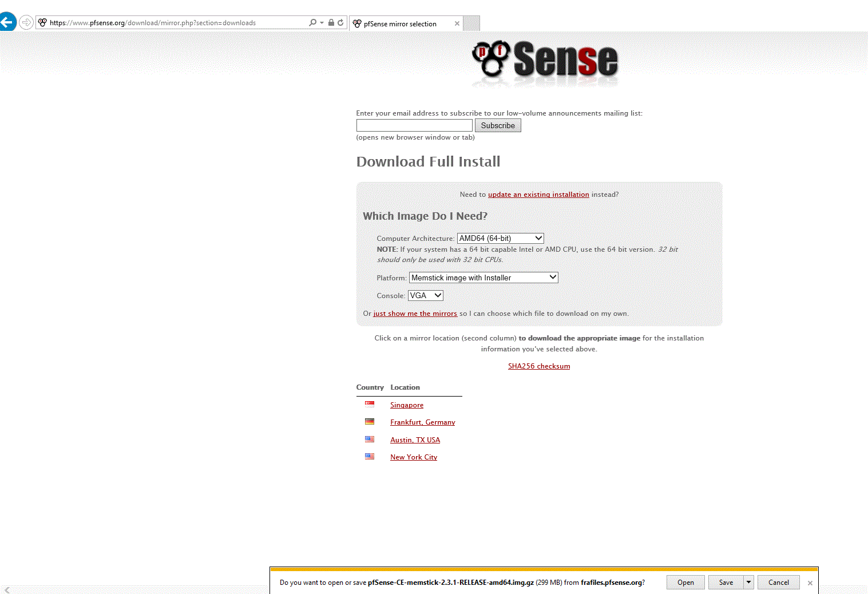This screenshot has height=594, width=868.
Task: Click the Germany flag icon
Action: [x=370, y=422]
